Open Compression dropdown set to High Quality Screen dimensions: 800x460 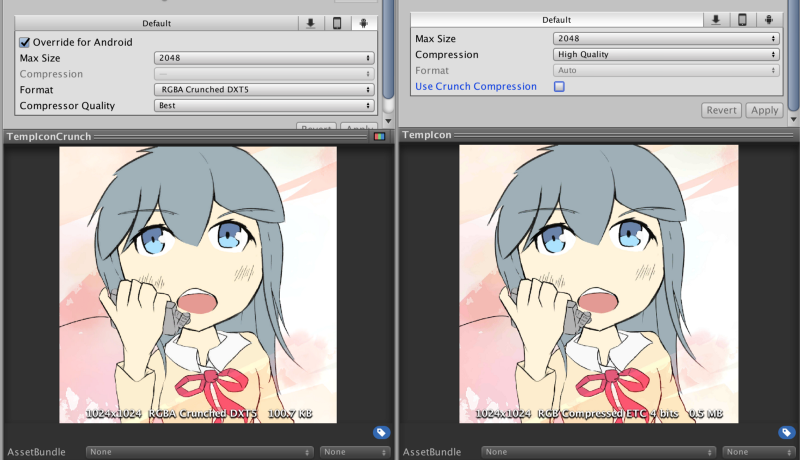pyautogui.click(x=666, y=55)
